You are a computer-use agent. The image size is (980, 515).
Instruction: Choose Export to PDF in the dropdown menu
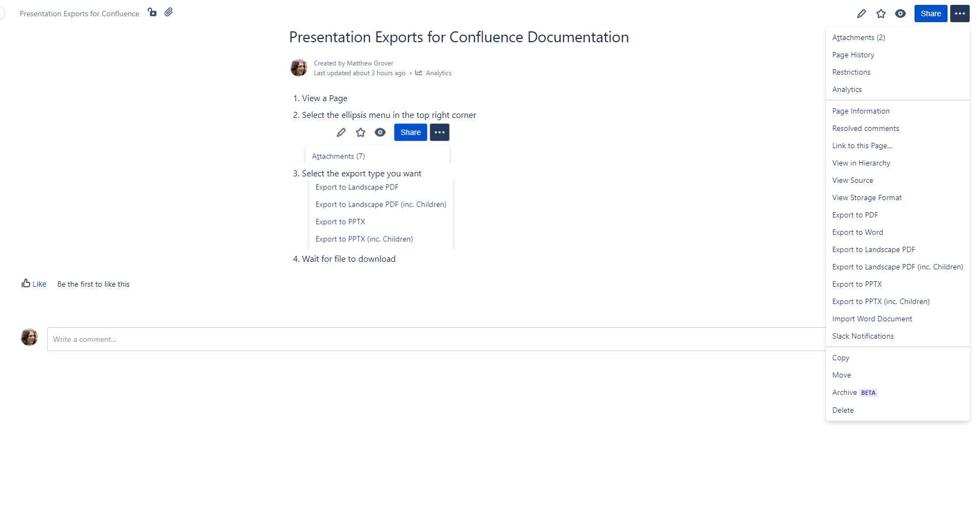(897, 215)
